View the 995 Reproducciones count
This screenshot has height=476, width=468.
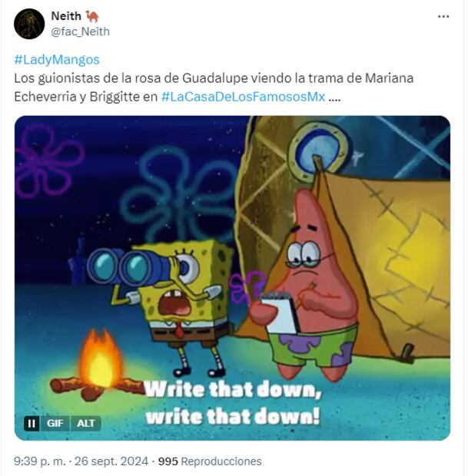click(210, 461)
